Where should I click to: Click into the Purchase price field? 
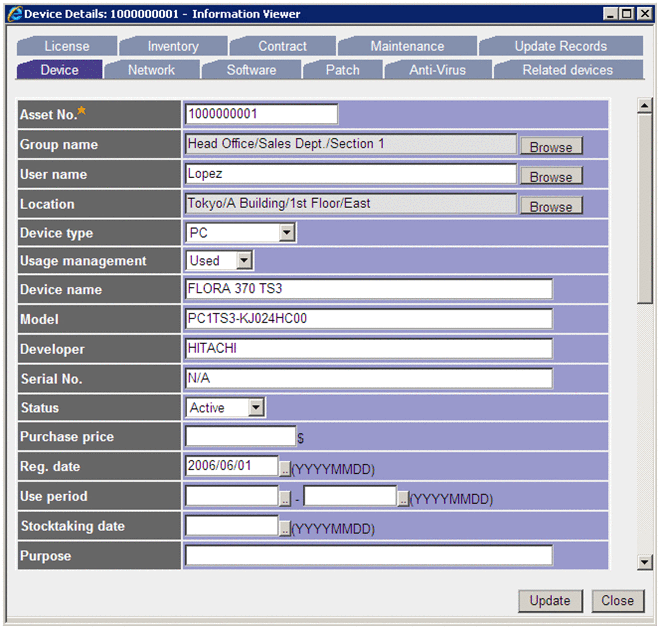click(240, 437)
